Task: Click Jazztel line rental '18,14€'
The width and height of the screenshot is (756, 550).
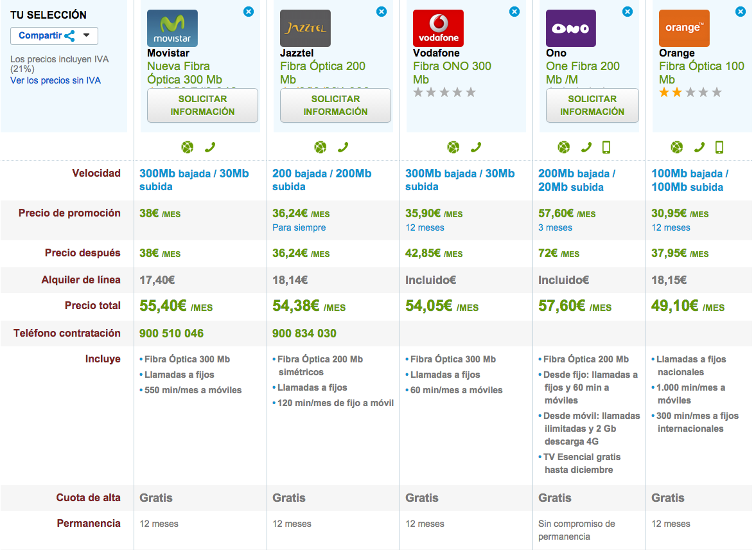Action: (290, 280)
